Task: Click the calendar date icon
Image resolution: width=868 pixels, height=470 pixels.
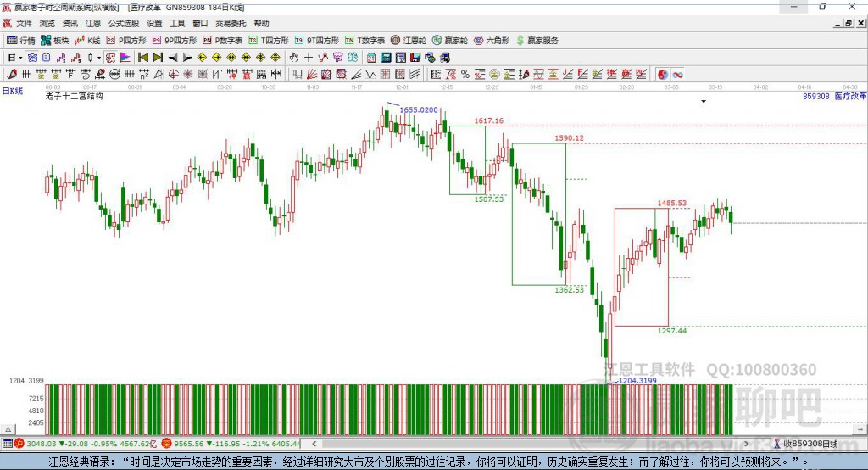Action: (371, 58)
